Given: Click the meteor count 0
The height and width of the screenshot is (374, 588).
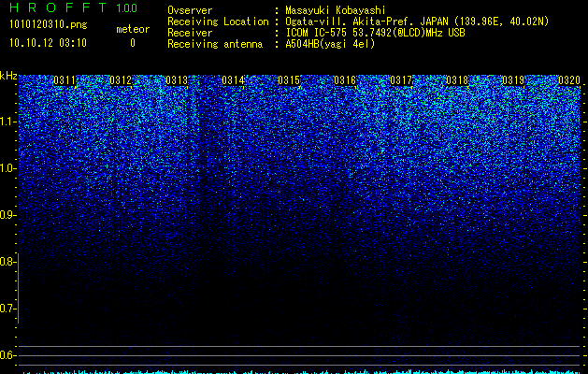Looking at the screenshot, I should pos(133,43).
